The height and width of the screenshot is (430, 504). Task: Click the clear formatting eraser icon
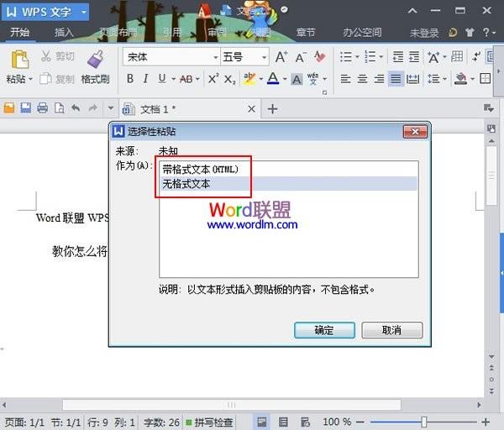point(320,57)
